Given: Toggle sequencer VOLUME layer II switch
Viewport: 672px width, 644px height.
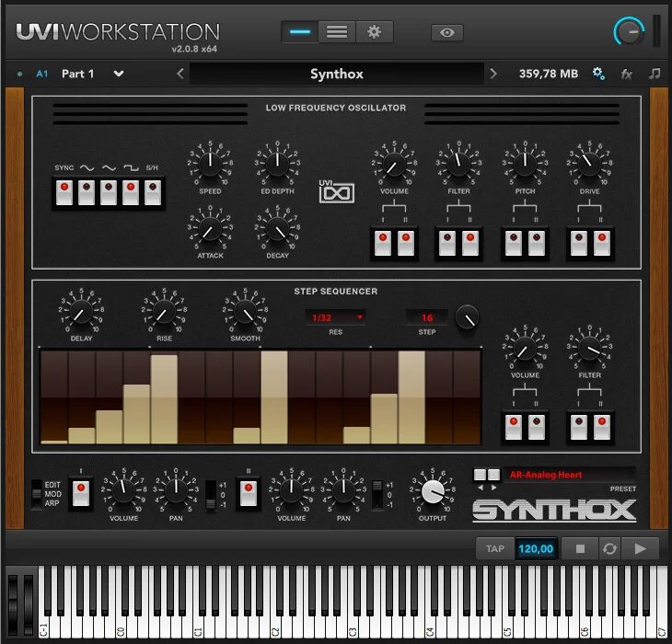Looking at the screenshot, I should (x=537, y=427).
